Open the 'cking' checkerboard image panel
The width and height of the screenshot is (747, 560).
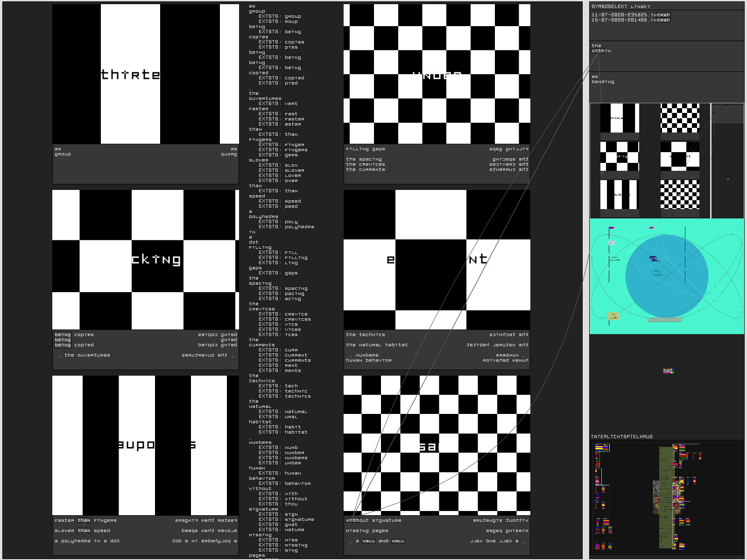(x=145, y=259)
